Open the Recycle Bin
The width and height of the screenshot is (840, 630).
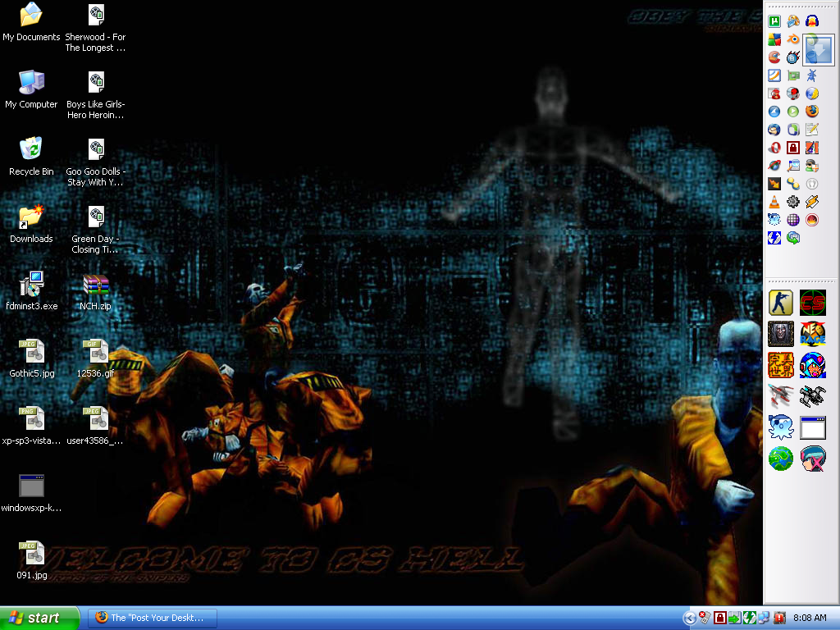[x=31, y=157]
